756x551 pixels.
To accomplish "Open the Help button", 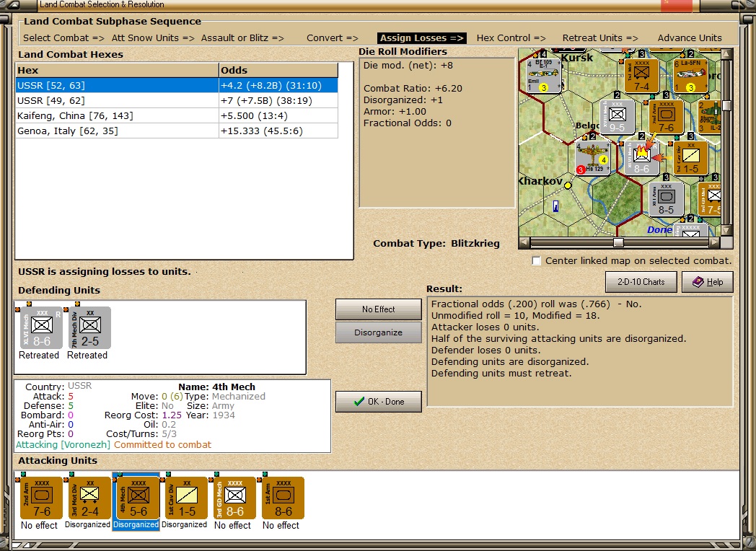I will point(708,282).
